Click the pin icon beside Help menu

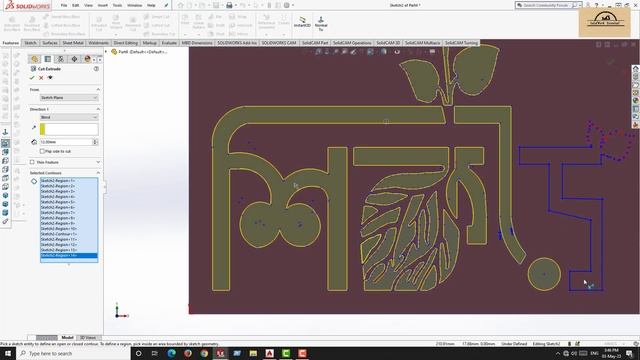point(166,5)
